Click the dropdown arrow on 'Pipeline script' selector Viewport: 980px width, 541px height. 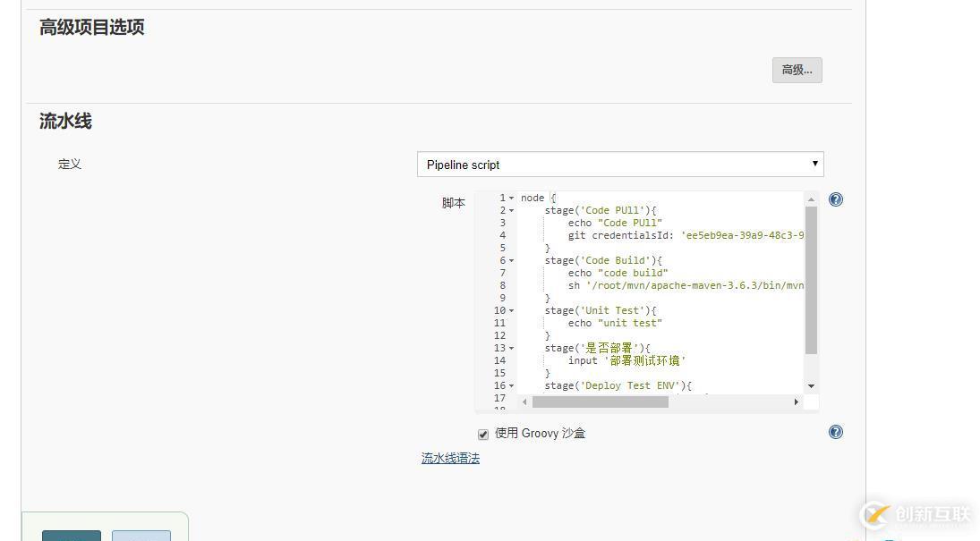coord(814,164)
